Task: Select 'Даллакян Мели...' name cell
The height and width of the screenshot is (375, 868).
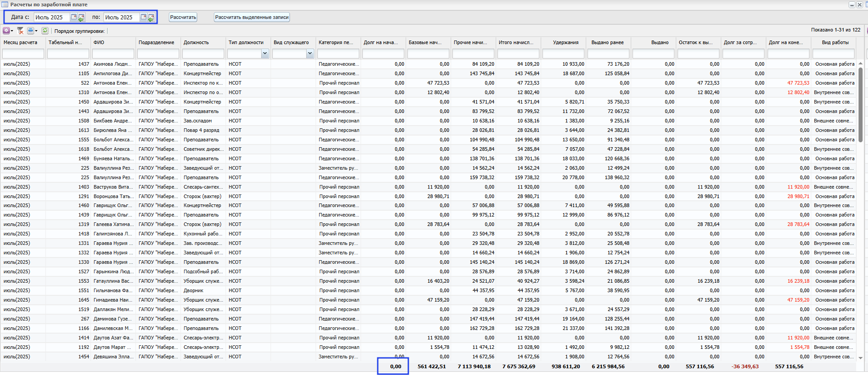Action: coord(113,309)
